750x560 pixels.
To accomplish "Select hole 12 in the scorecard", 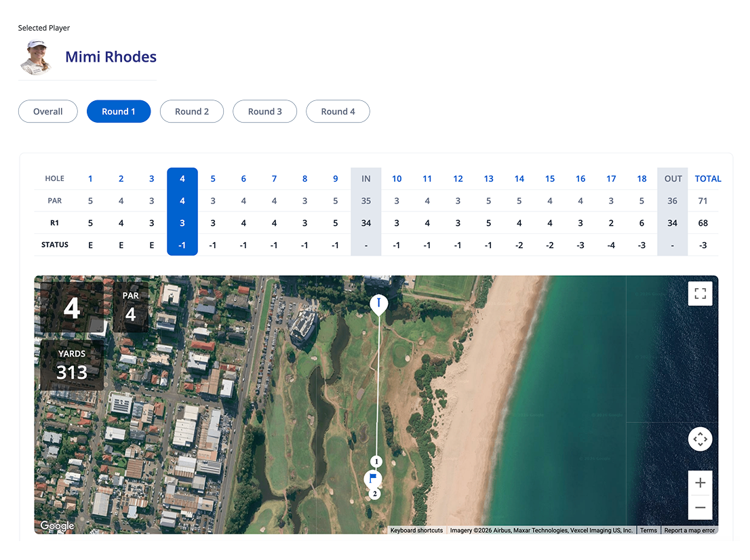I will point(458,179).
